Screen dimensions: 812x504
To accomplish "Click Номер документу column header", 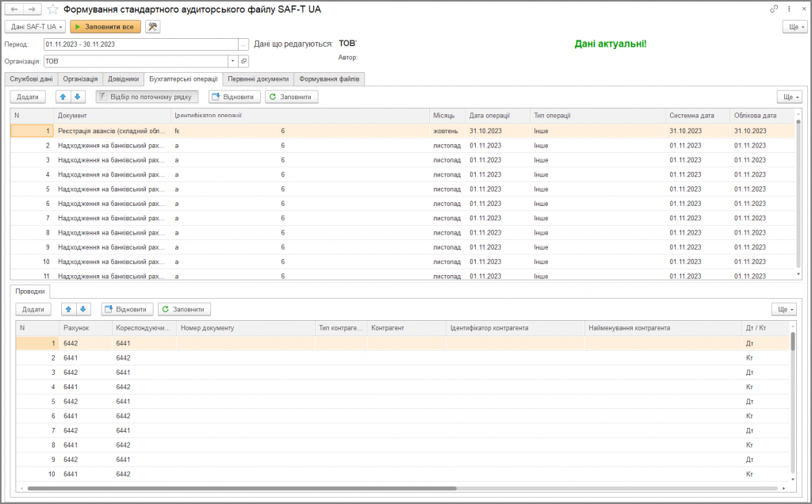I will 246,328.
